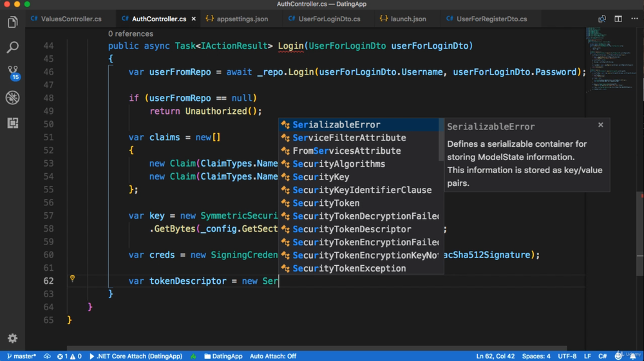Choose SerializableError from suggestions
Image resolution: width=644 pixels, height=361 pixels.
click(x=359, y=125)
